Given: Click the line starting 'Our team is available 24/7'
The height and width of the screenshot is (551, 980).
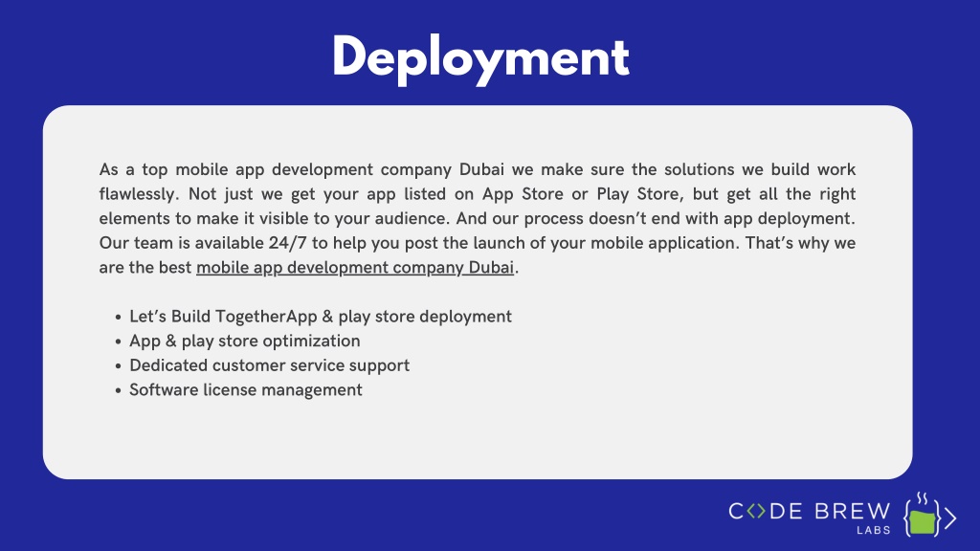Looking at the screenshot, I should click(478, 243).
